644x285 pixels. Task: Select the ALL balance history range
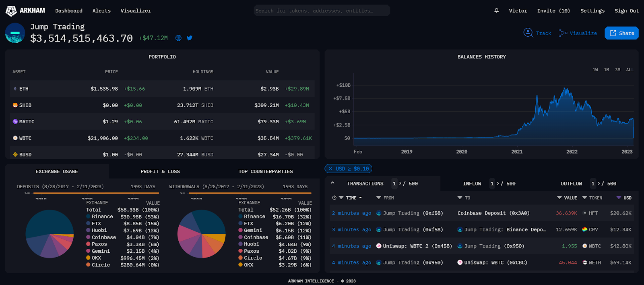pos(630,70)
